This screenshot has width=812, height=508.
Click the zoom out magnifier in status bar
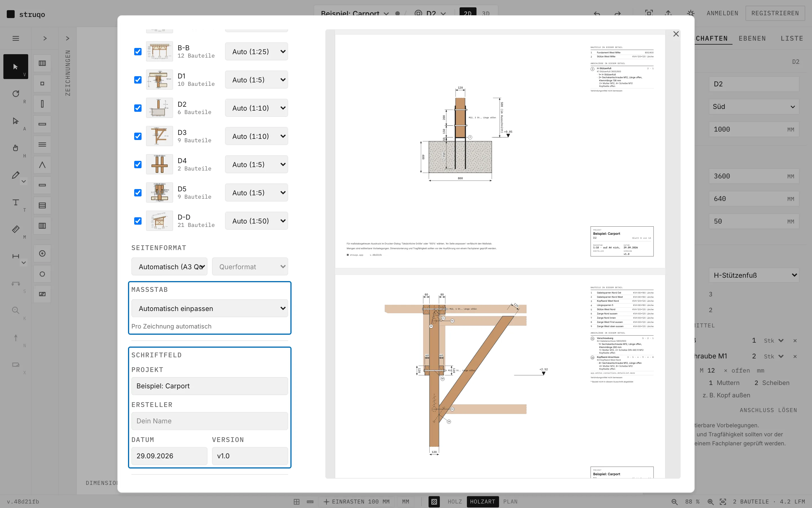[674, 502]
